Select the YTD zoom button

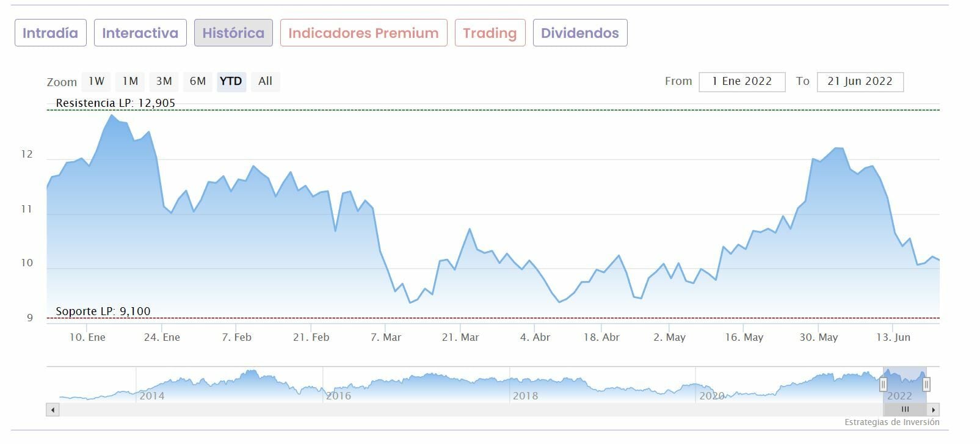click(x=231, y=81)
